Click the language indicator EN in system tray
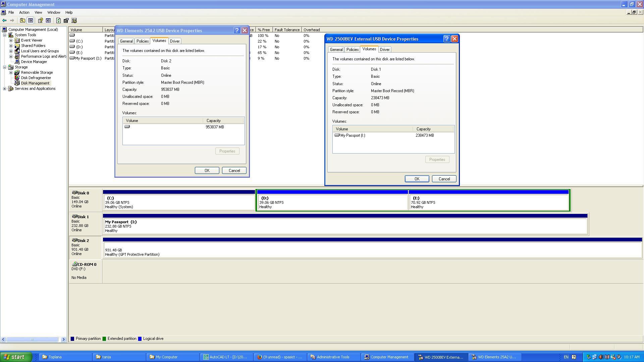 [x=566, y=357]
